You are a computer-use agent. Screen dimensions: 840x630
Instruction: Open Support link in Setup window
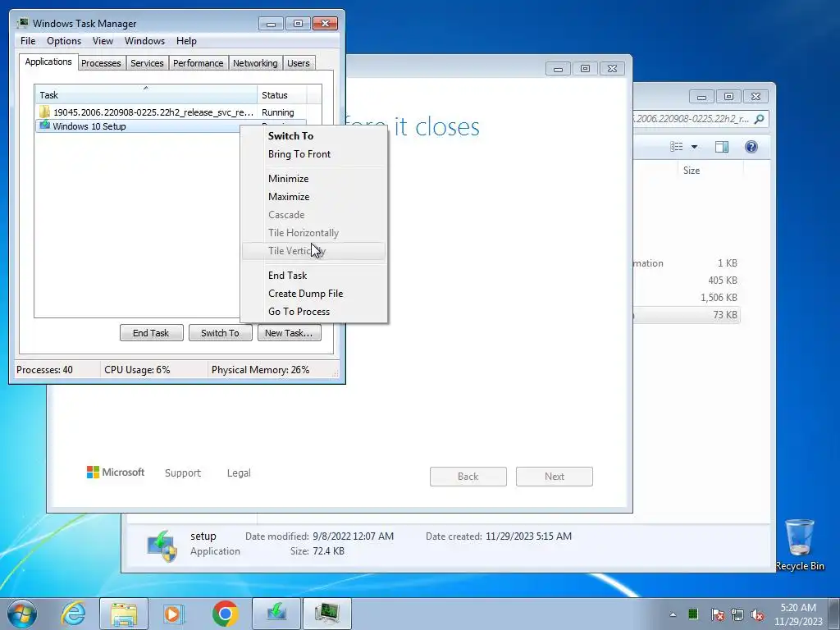coord(183,473)
